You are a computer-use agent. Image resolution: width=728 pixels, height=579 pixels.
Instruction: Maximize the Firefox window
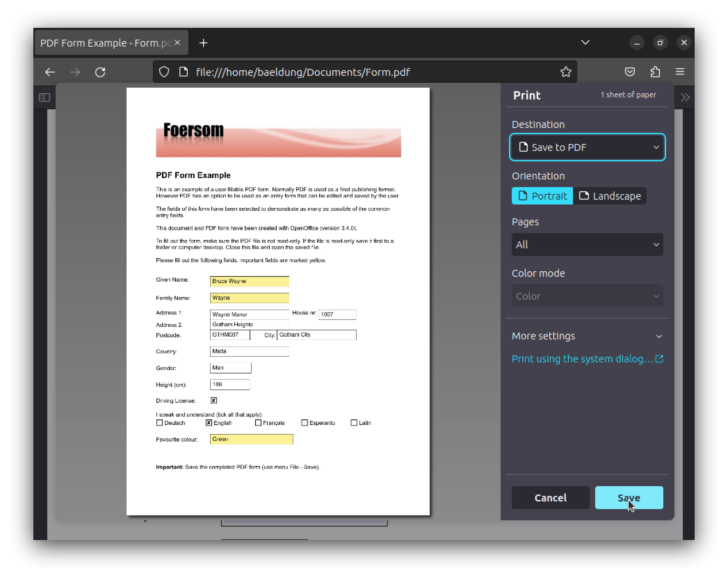660,43
